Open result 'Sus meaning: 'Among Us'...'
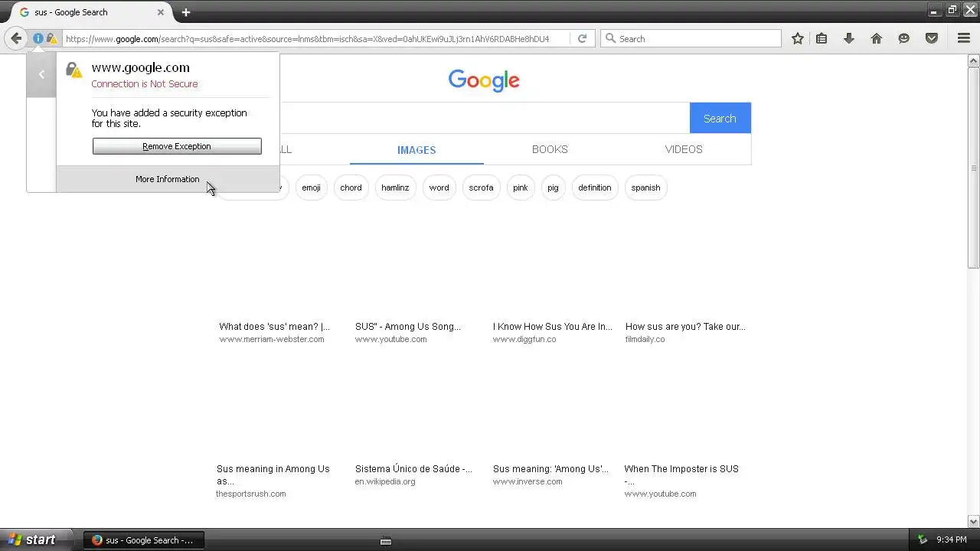This screenshot has height=551, width=980. tap(550, 469)
